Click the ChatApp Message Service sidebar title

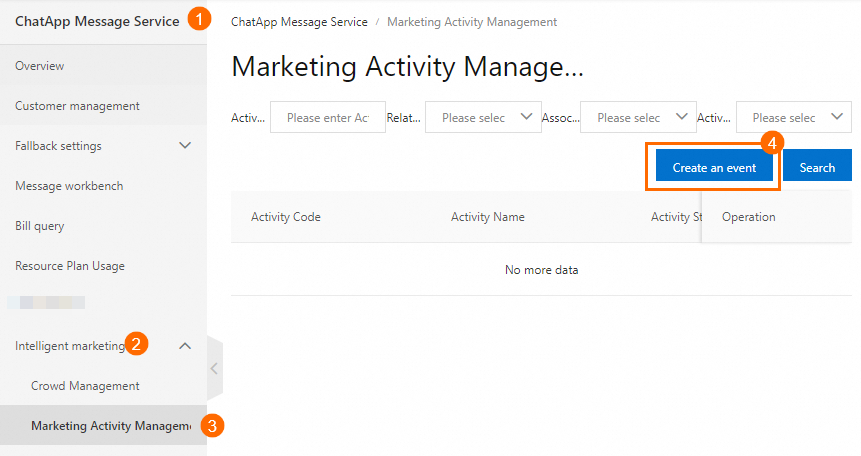point(97,20)
